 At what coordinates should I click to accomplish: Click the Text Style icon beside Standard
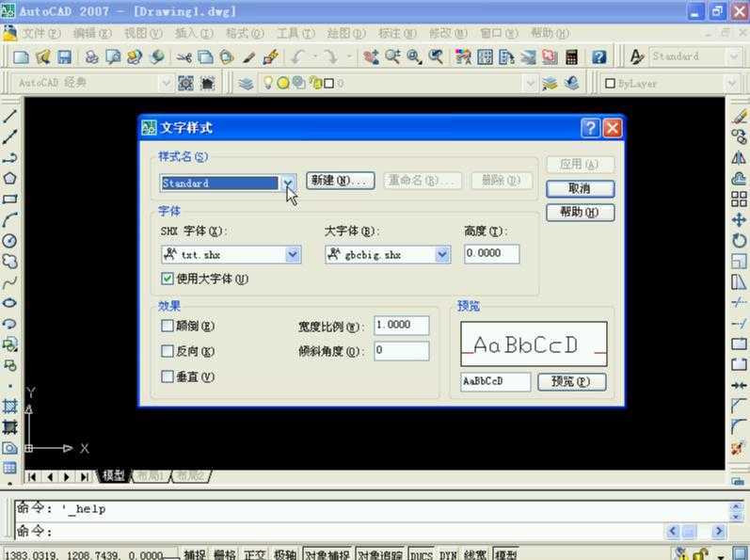[637, 56]
